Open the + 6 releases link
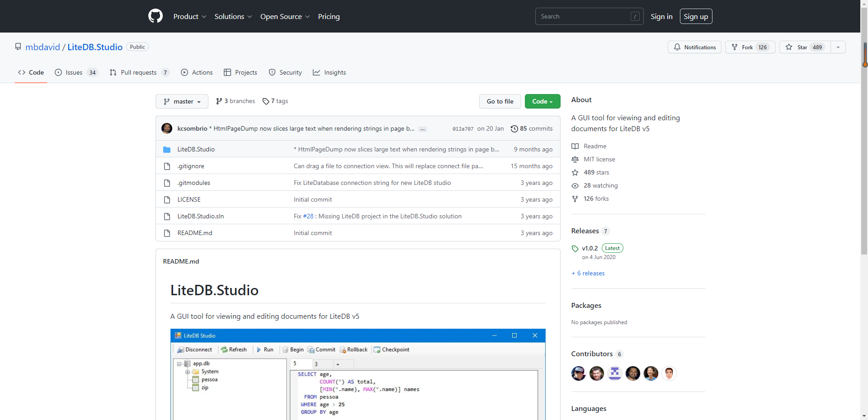868x420 pixels. [x=588, y=274]
